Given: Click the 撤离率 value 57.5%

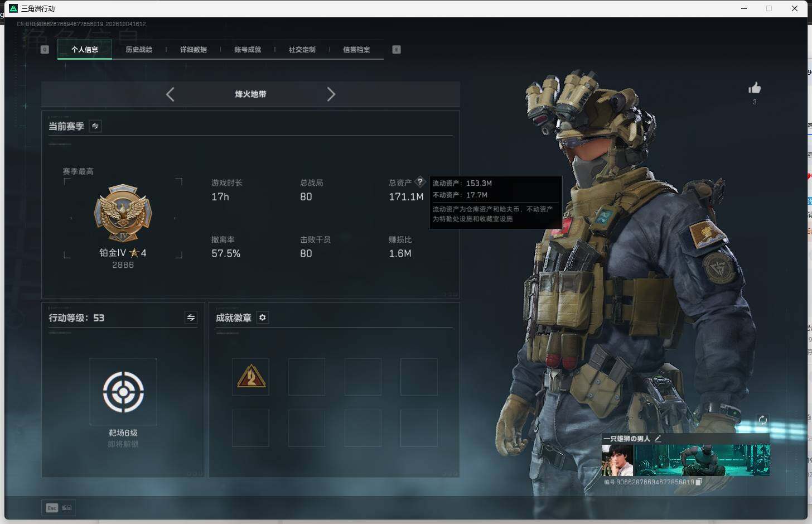Looking at the screenshot, I should [226, 254].
